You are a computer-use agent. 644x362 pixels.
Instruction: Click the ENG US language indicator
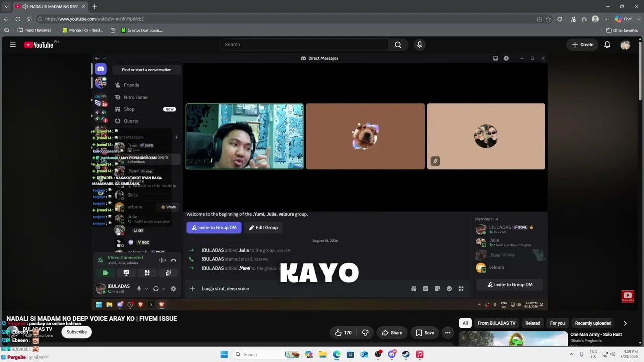click(x=593, y=354)
